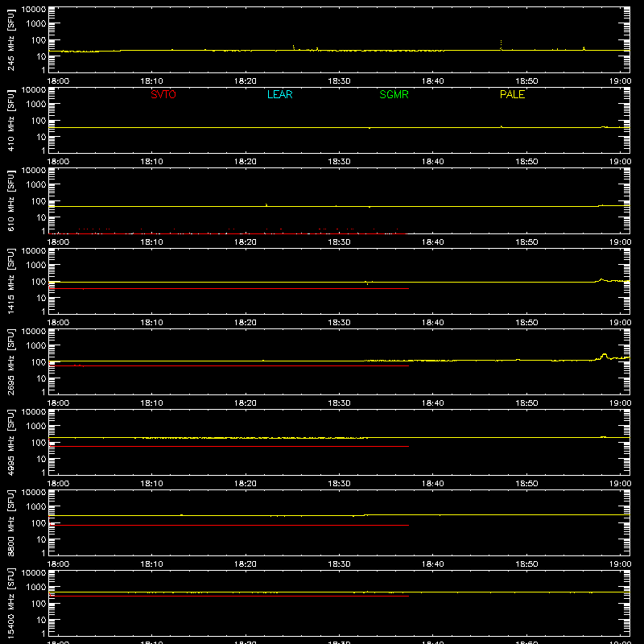Image resolution: width=644 pixels, height=644 pixels.
Task: Click 19:00 tick under the 1415 MHz panel
Action: [x=620, y=323]
